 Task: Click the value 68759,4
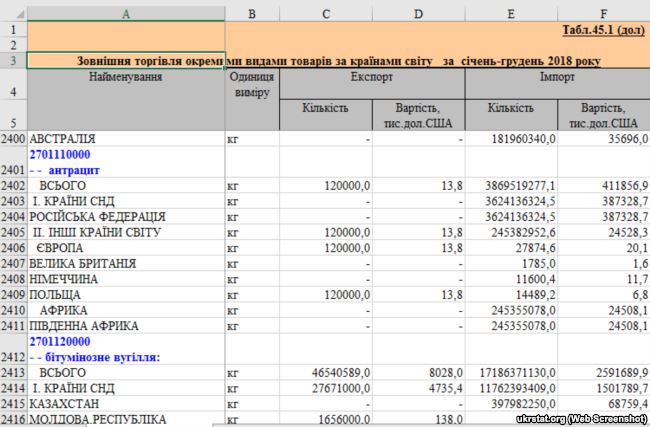[x=604, y=404]
